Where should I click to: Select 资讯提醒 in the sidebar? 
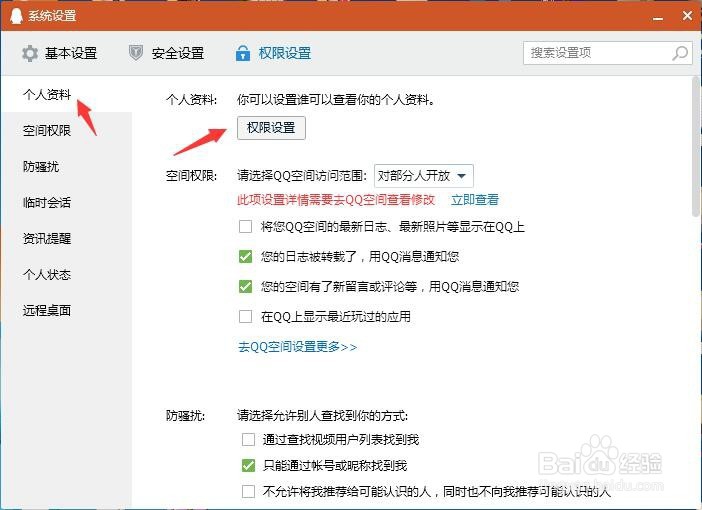[x=47, y=238]
